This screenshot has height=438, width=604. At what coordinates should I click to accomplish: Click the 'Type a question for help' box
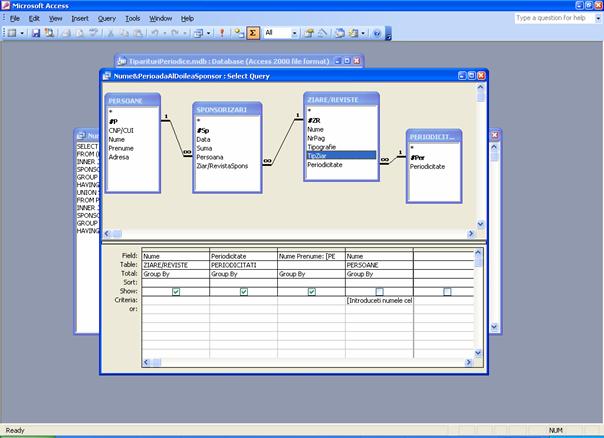(551, 18)
